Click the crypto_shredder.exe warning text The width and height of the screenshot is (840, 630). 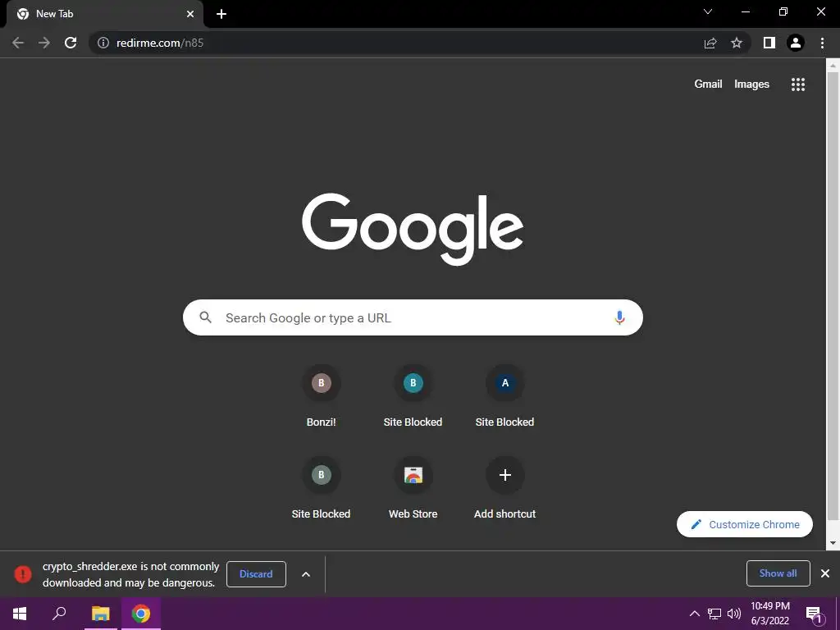tap(130, 574)
